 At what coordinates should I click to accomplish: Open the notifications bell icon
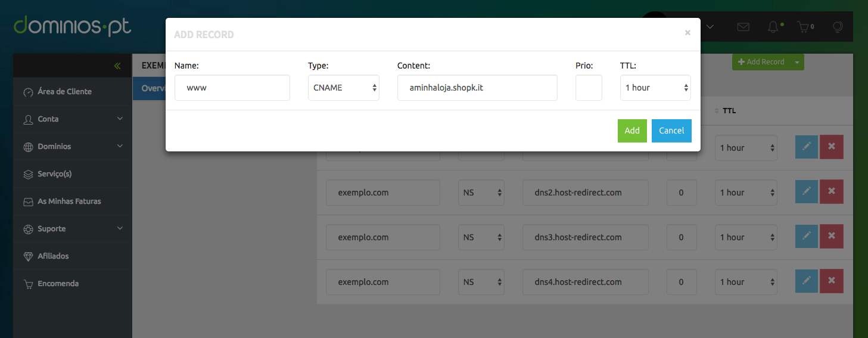[773, 27]
